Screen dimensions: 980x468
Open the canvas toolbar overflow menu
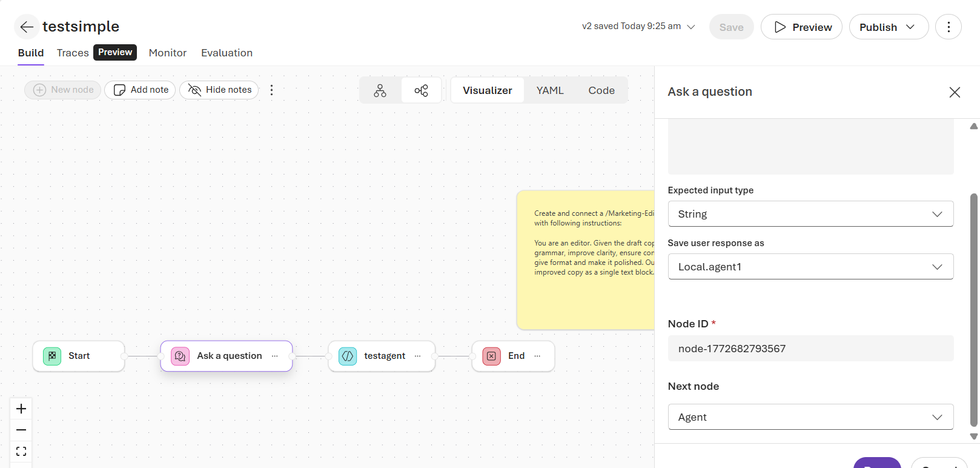pos(271,90)
